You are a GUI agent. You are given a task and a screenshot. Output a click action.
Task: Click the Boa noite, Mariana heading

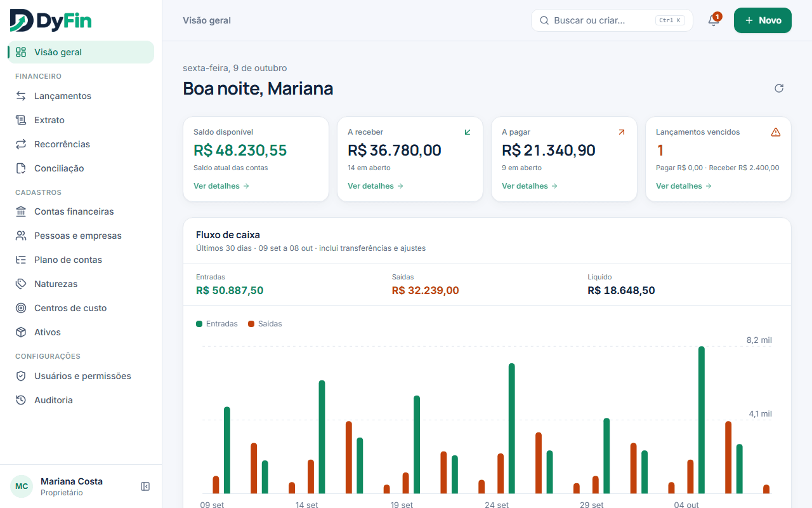pos(258,88)
